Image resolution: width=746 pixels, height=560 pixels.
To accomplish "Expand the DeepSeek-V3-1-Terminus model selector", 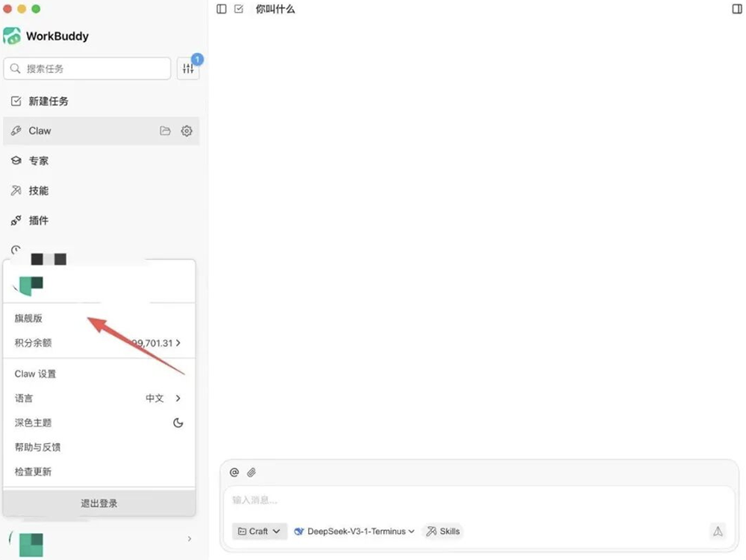I will click(354, 532).
